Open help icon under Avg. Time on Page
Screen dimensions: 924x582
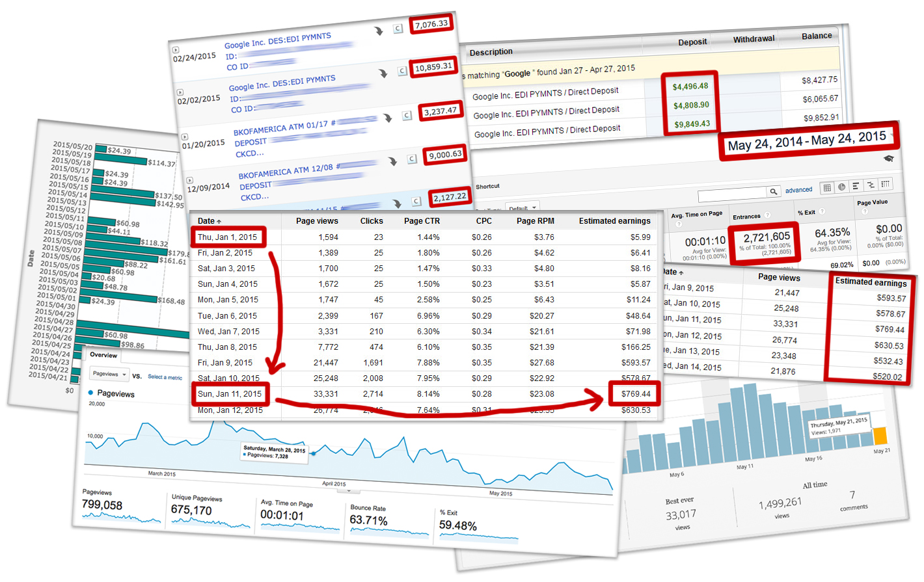tap(679, 224)
